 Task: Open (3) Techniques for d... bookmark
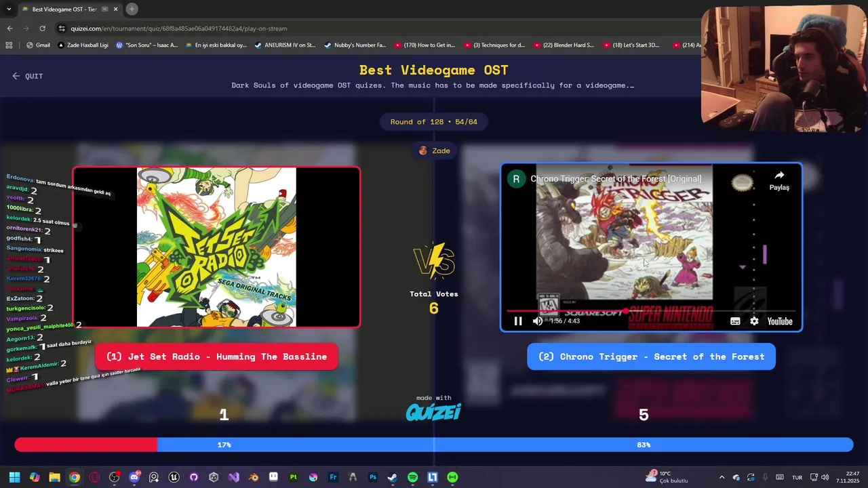pyautogui.click(x=494, y=45)
